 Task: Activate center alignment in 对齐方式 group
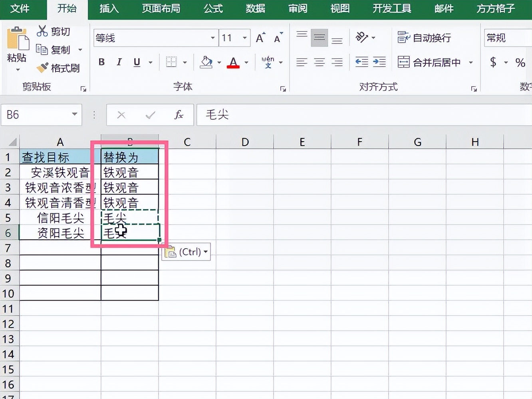[319, 62]
